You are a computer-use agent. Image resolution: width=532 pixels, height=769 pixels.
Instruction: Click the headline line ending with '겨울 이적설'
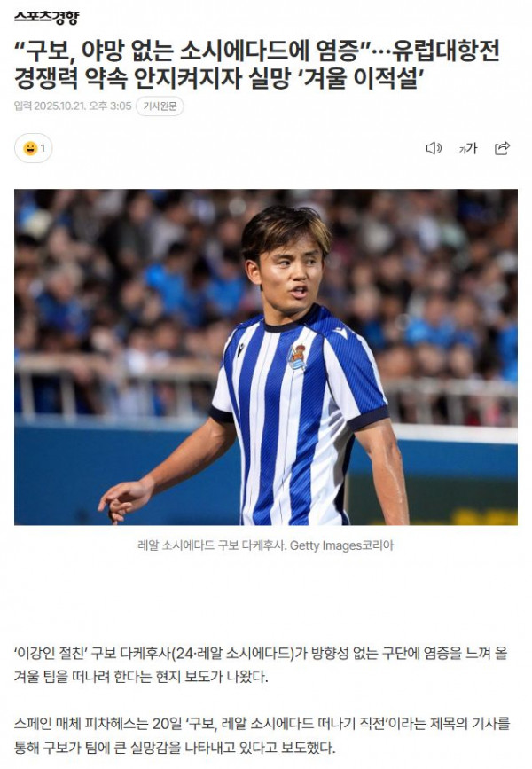pyautogui.click(x=219, y=78)
